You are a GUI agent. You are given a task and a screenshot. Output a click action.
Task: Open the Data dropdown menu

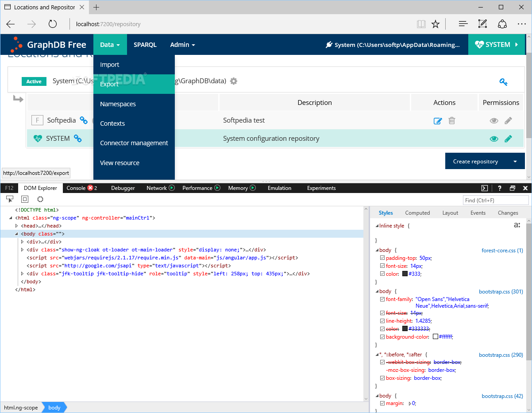click(x=110, y=45)
